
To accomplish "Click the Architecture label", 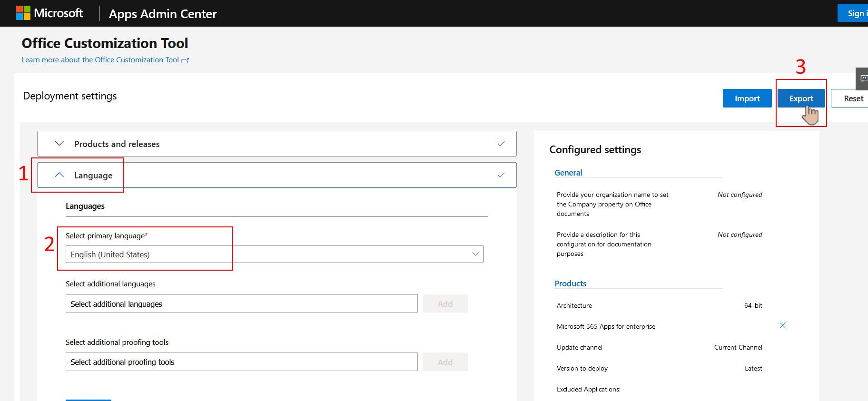I will pyautogui.click(x=574, y=305).
